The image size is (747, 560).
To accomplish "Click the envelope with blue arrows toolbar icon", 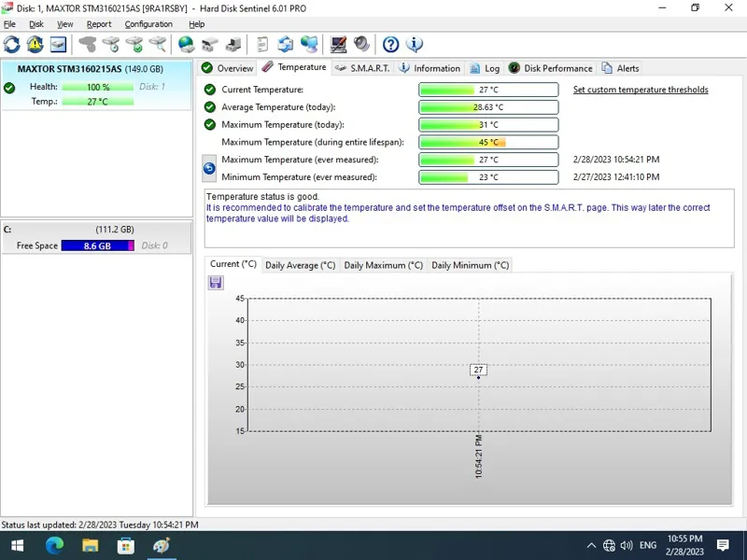I will click(286, 44).
